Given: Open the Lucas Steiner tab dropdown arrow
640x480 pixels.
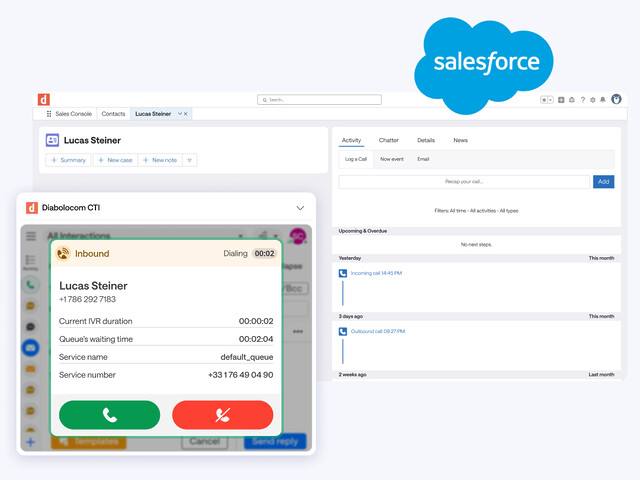Looking at the screenshot, I should (179, 114).
